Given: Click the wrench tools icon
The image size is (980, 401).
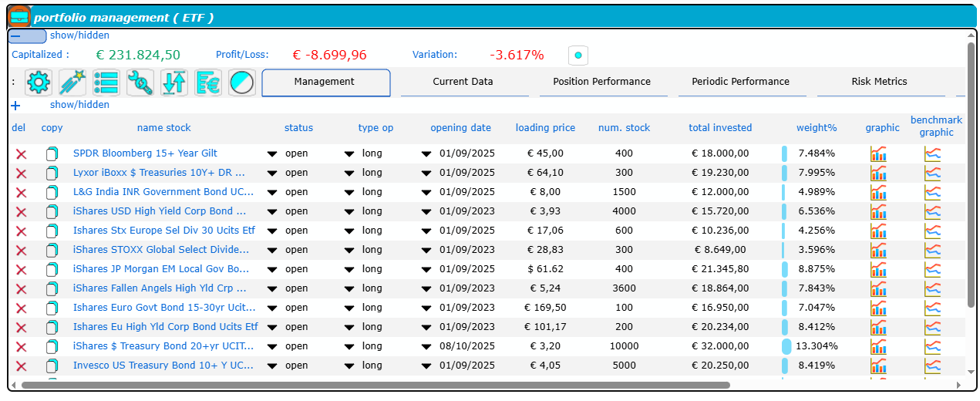Looking at the screenshot, I should pyautogui.click(x=140, y=83).
